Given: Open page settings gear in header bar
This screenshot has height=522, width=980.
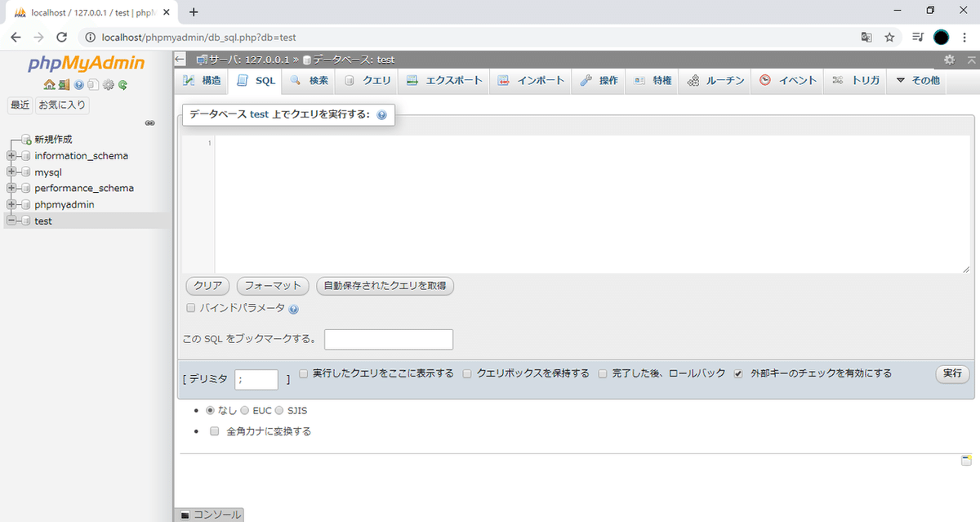Looking at the screenshot, I should (949, 60).
